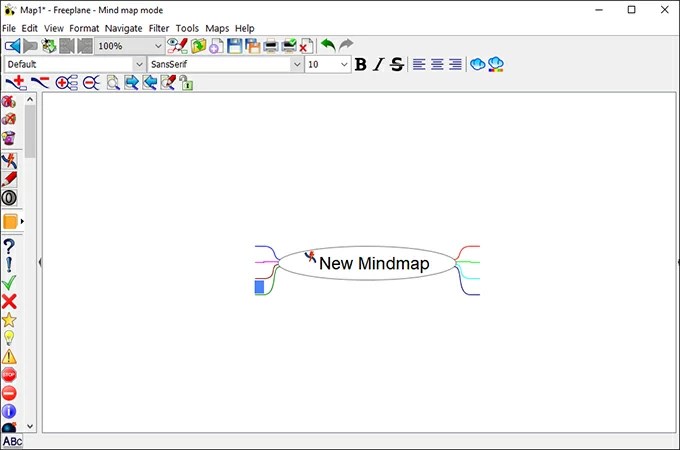Create a new map document
The height and width of the screenshot is (450, 680).
[x=216, y=46]
